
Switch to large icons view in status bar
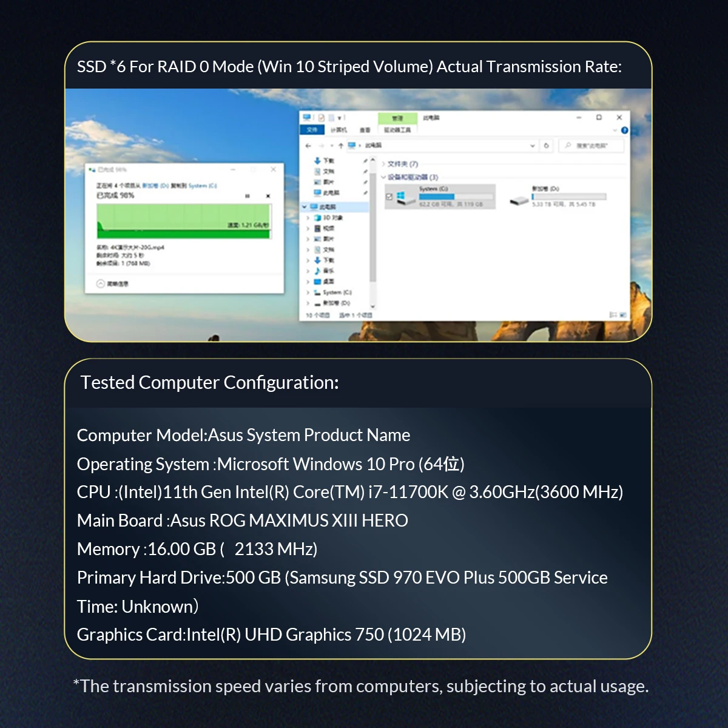tap(622, 315)
